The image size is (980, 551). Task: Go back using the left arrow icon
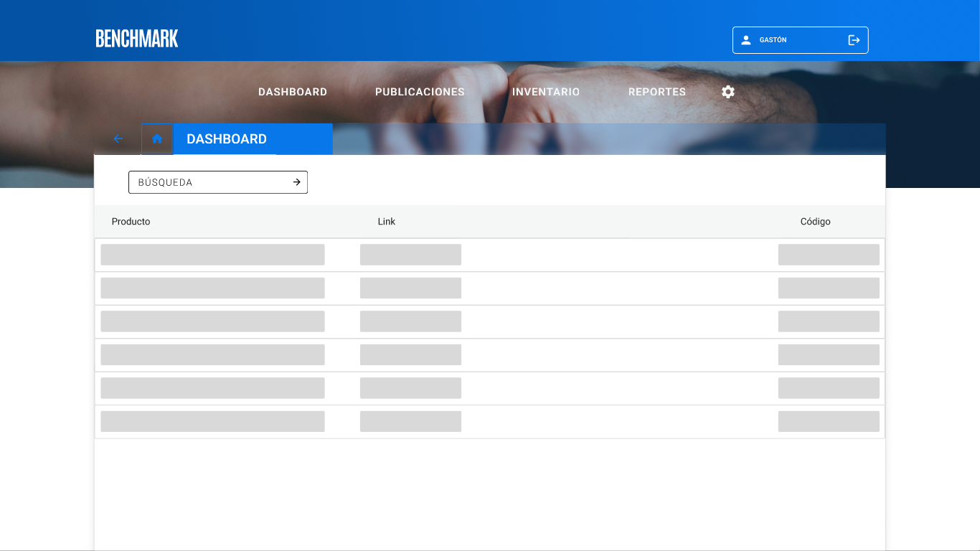(118, 139)
